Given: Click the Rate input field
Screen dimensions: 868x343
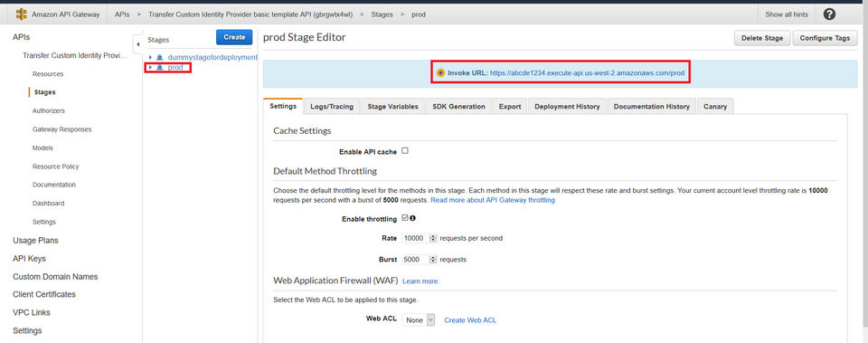Looking at the screenshot, I should pyautogui.click(x=416, y=238).
